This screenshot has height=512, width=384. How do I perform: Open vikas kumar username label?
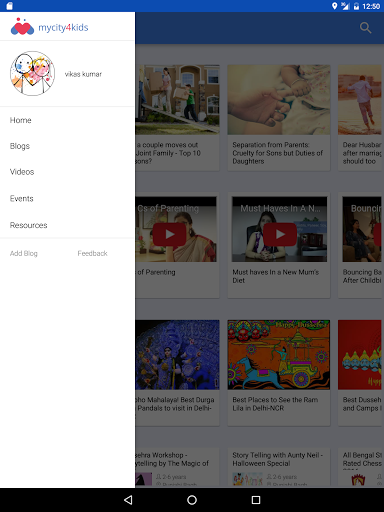coord(83,74)
